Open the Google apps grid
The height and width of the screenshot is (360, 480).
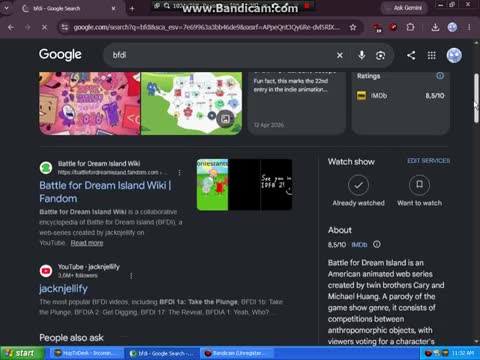432,55
